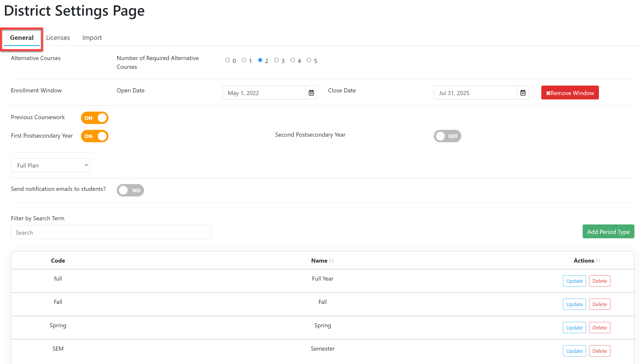Update the Semester period type
Image resolution: width=641 pixels, height=364 pixels.
(574, 351)
